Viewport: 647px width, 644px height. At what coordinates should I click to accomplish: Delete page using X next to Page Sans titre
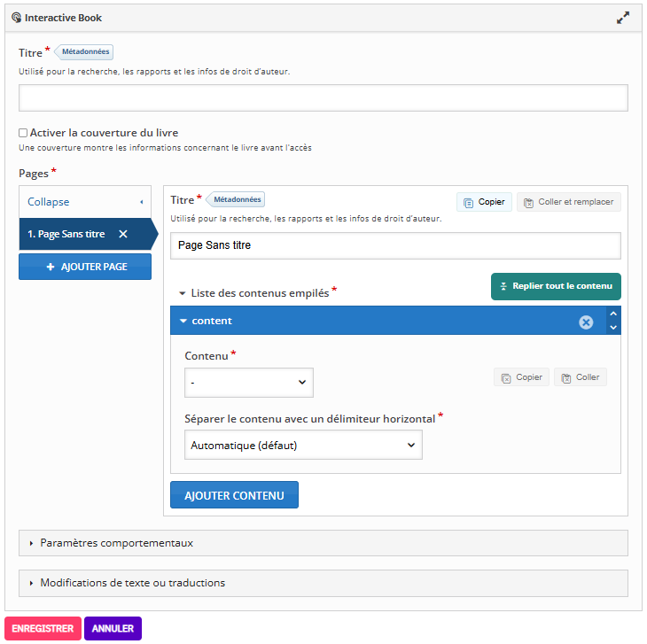click(x=123, y=235)
